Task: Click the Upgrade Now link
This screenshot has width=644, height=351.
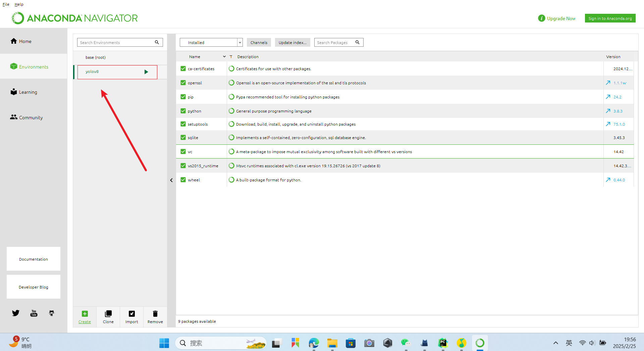Action: click(561, 18)
